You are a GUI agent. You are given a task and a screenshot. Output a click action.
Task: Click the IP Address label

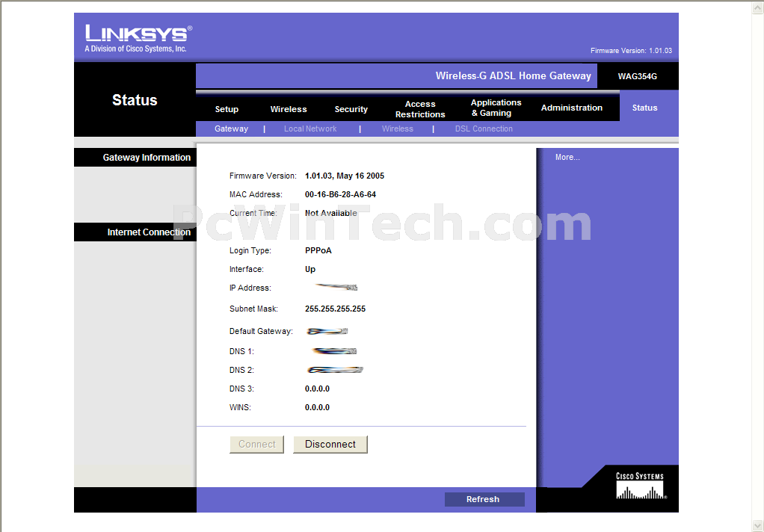(x=250, y=288)
